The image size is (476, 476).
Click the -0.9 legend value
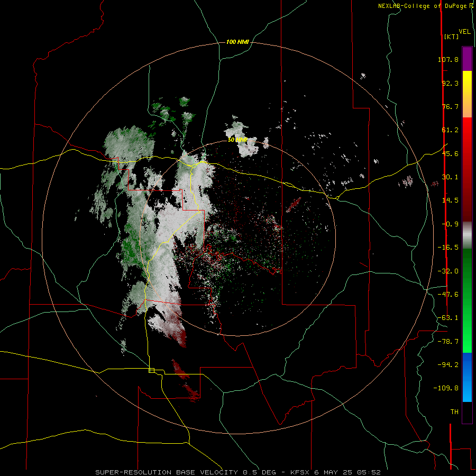pos(450,224)
